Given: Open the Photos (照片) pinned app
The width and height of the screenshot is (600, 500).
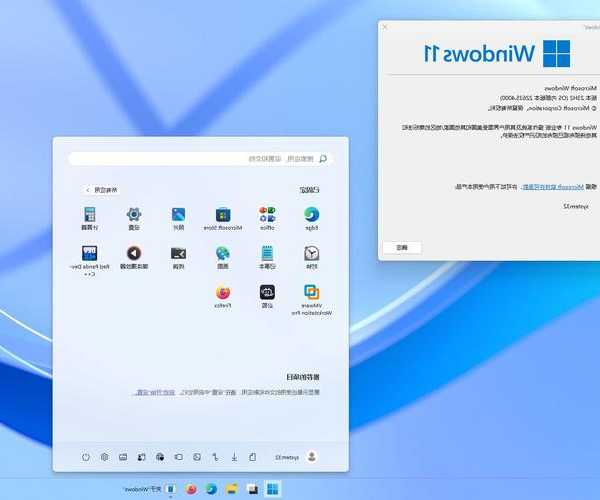Looking at the screenshot, I should point(178,218).
